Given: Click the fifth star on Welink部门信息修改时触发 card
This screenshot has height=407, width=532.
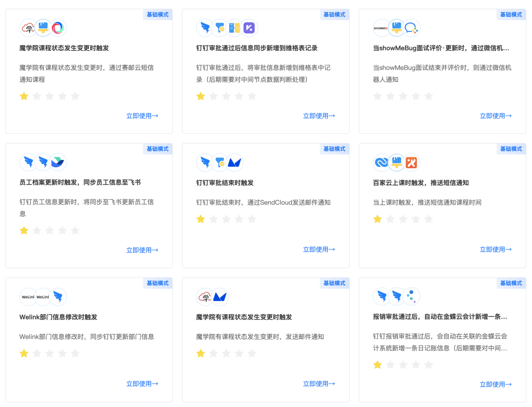Looking at the screenshot, I should pyautogui.click(x=75, y=353).
